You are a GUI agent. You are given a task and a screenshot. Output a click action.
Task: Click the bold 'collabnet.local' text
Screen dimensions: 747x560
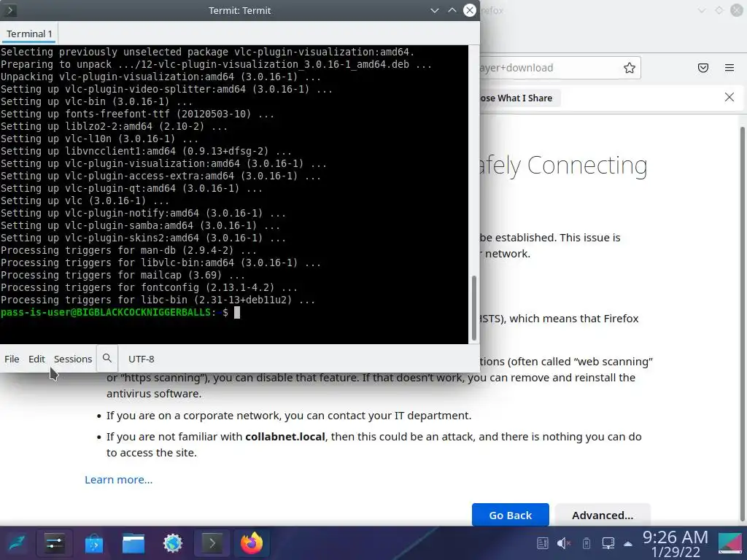[x=285, y=437]
